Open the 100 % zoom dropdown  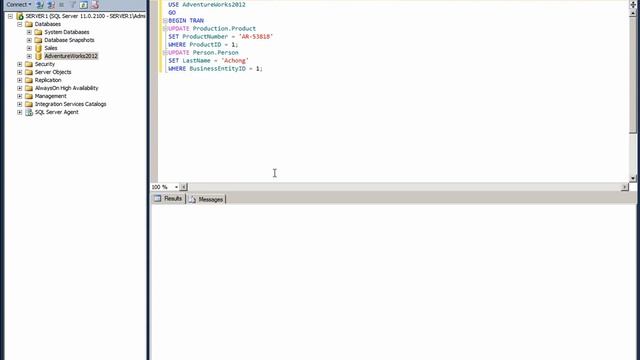tap(176, 187)
